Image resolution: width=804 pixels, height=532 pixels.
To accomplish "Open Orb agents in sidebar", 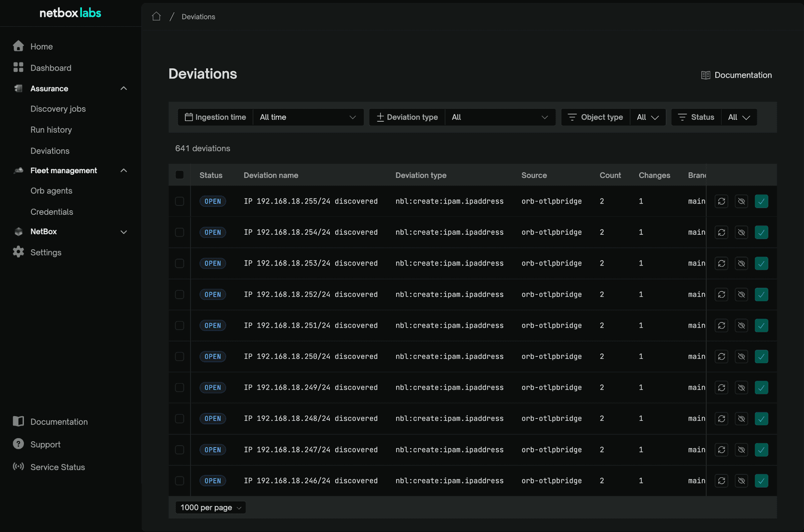I will 51,191.
